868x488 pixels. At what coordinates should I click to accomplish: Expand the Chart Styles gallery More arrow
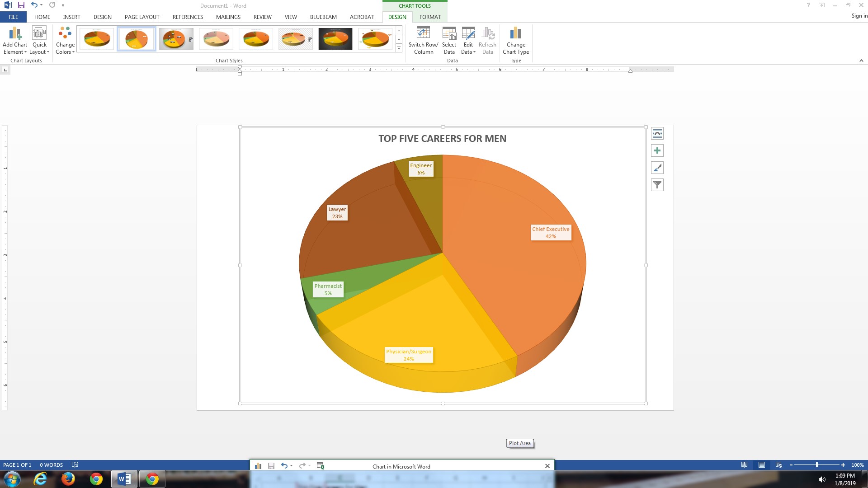tap(399, 48)
